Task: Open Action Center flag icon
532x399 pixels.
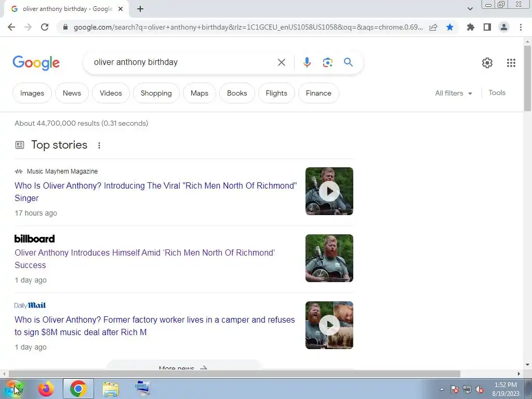Action: (x=455, y=389)
